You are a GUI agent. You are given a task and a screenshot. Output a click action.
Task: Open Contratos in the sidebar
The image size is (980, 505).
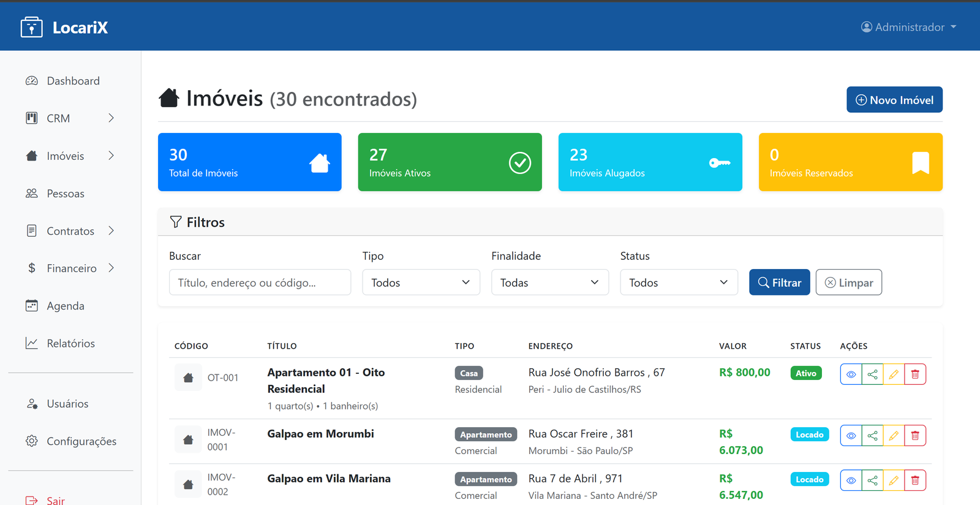coord(70,231)
